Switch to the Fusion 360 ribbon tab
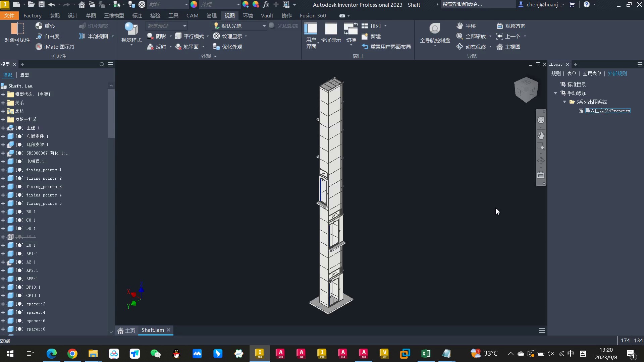The width and height of the screenshot is (644, 362). [x=313, y=15]
